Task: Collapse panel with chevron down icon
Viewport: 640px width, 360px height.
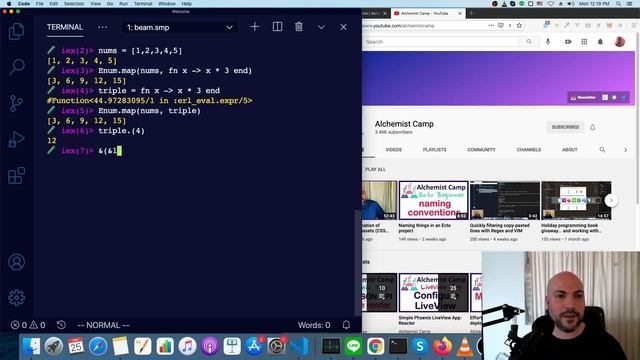Action: [321, 27]
